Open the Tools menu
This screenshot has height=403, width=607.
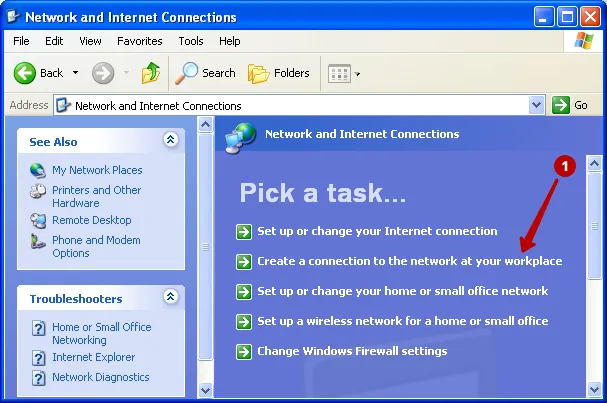pos(191,41)
